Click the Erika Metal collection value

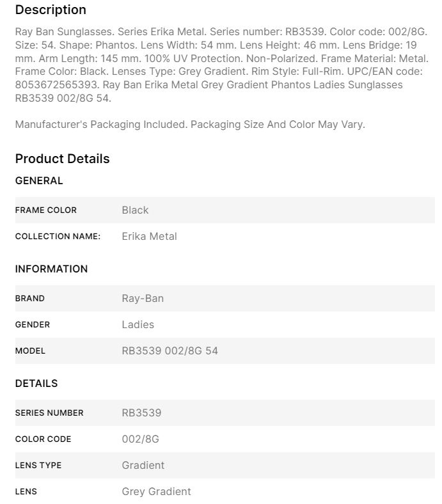point(149,237)
